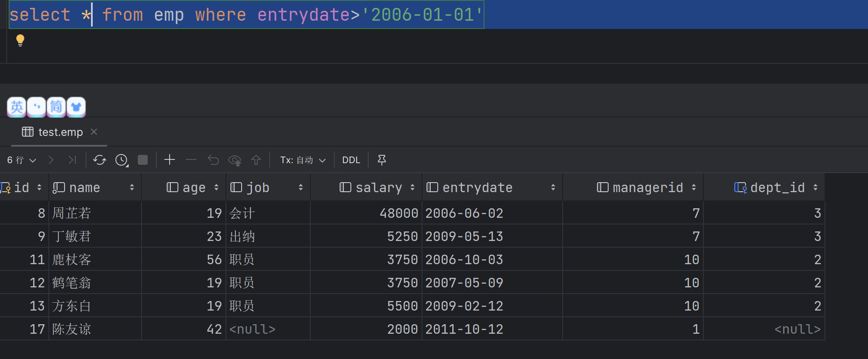The image size is (868, 359).
Task: Select the <null> dept_id cell
Action: [x=764, y=329]
